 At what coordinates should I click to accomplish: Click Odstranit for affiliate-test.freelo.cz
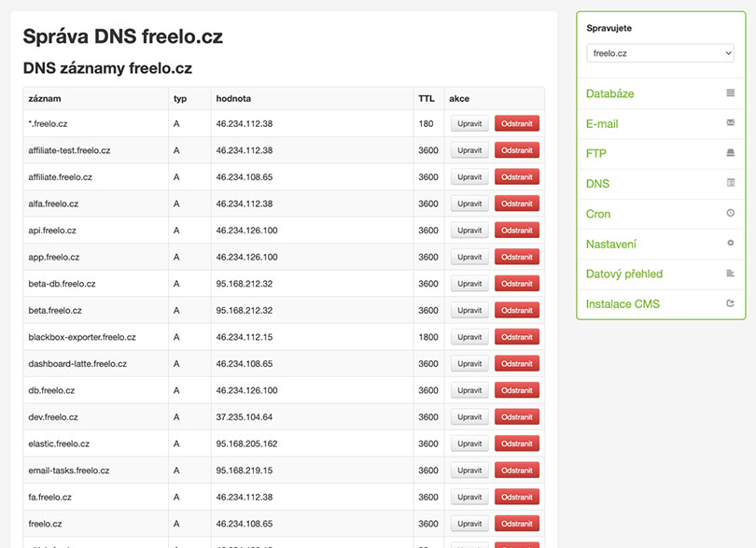[517, 150]
